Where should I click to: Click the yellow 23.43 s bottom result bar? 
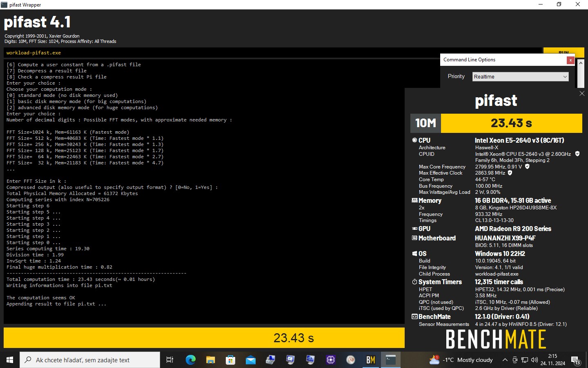coord(204,338)
